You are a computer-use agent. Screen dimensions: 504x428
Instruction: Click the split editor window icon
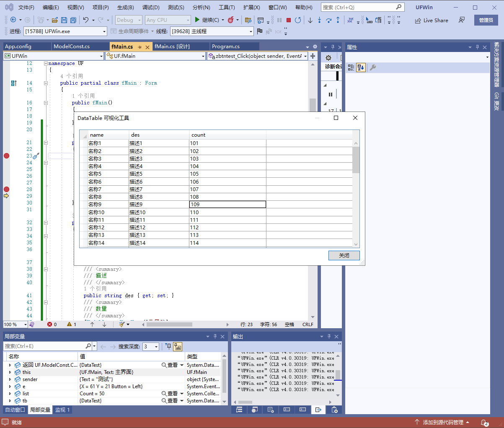[313, 56]
